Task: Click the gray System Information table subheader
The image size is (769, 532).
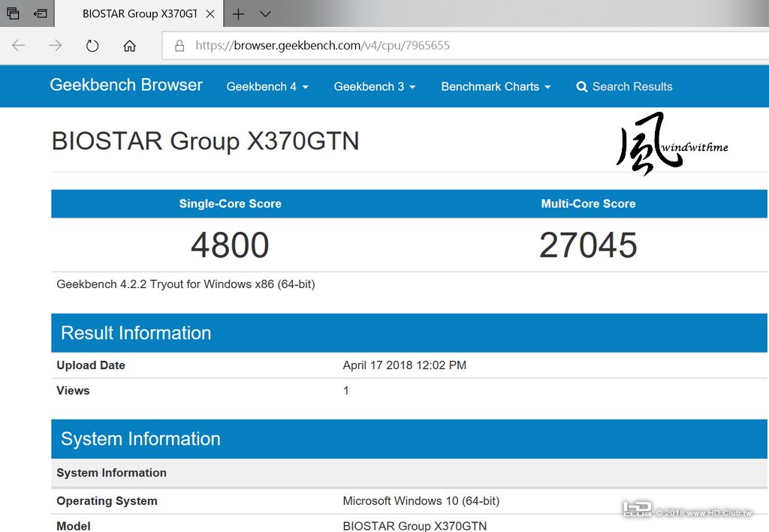Action: tap(409, 473)
